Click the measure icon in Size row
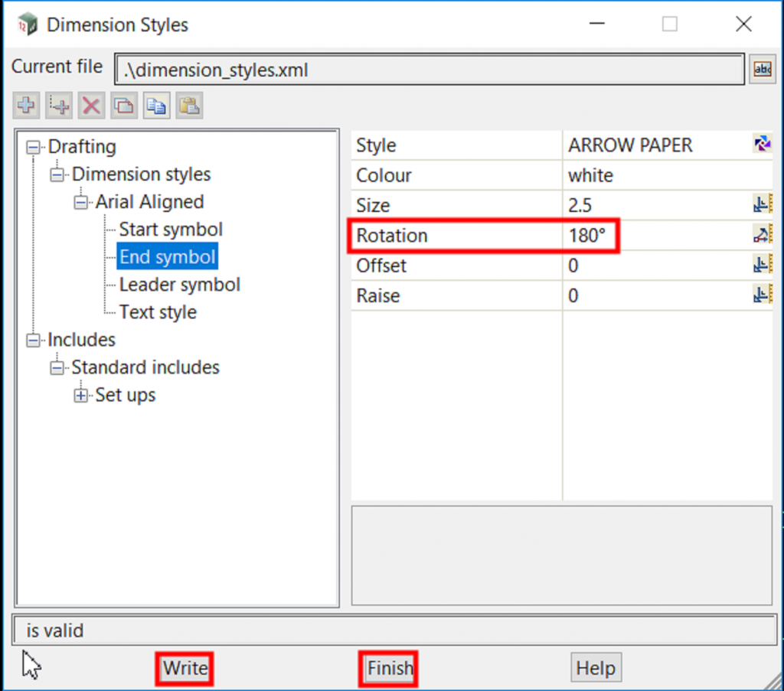 pos(762,205)
